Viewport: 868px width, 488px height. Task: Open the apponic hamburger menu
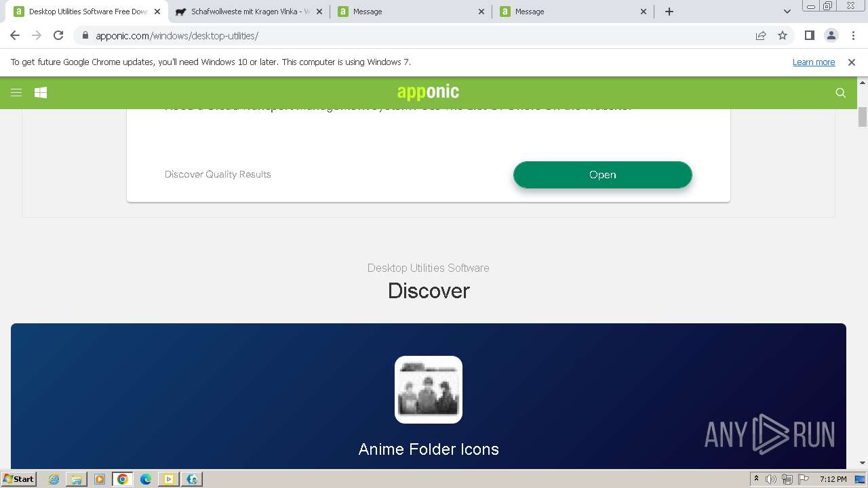pos(16,93)
